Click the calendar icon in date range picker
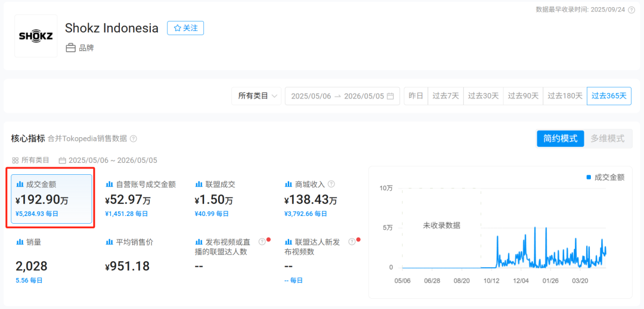644x309 pixels. [390, 96]
